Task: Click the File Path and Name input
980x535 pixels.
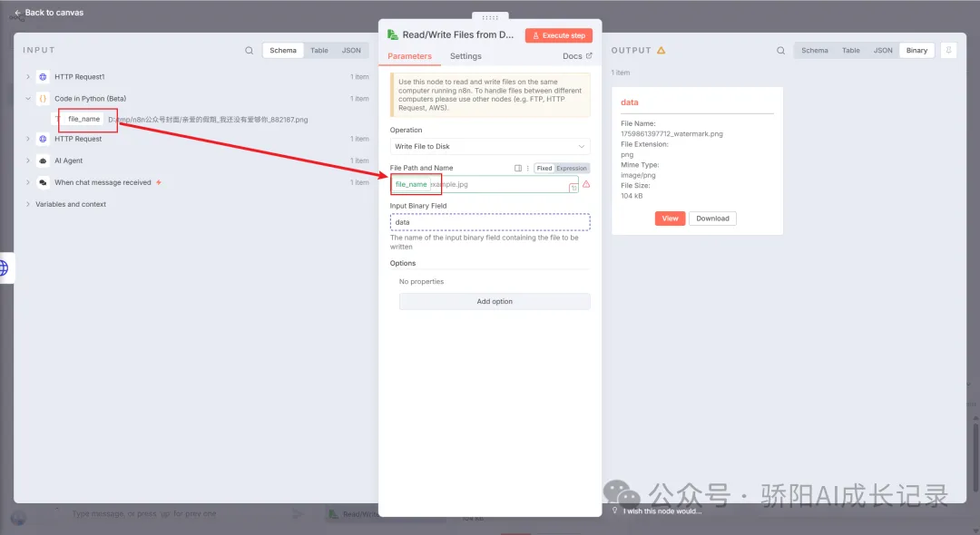Action: tap(485, 184)
